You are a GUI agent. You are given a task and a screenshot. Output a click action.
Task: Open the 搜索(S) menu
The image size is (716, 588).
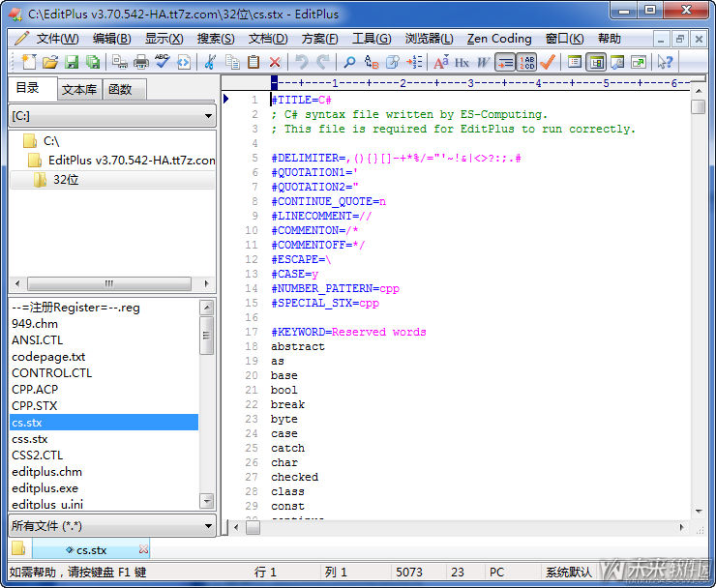click(216, 39)
